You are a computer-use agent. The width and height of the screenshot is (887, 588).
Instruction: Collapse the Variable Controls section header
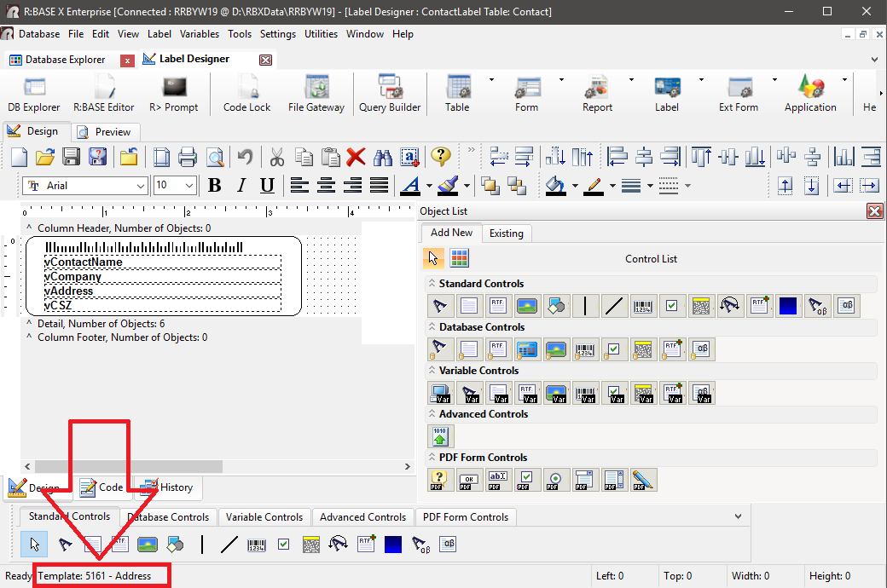[432, 371]
